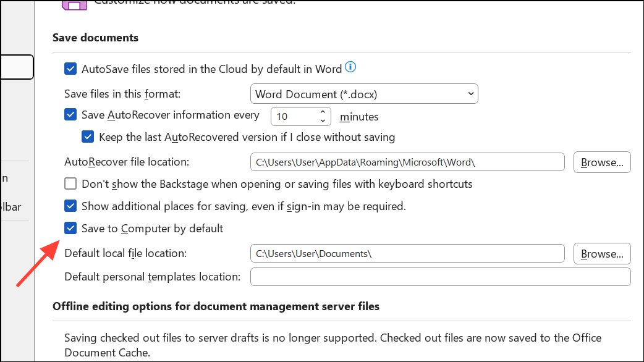644x362 pixels.
Task: Click the Default local file location field
Action: (408, 253)
